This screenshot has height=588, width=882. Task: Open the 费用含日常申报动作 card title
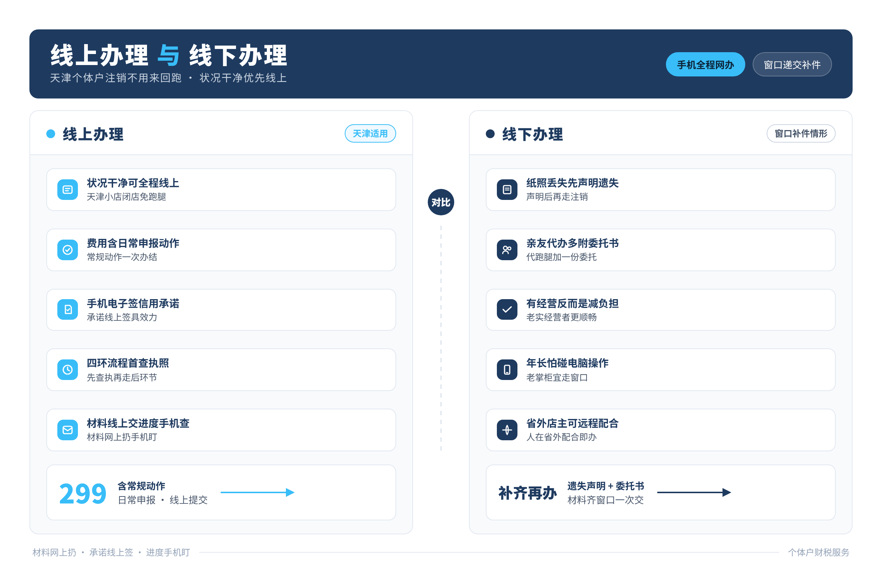[133, 243]
